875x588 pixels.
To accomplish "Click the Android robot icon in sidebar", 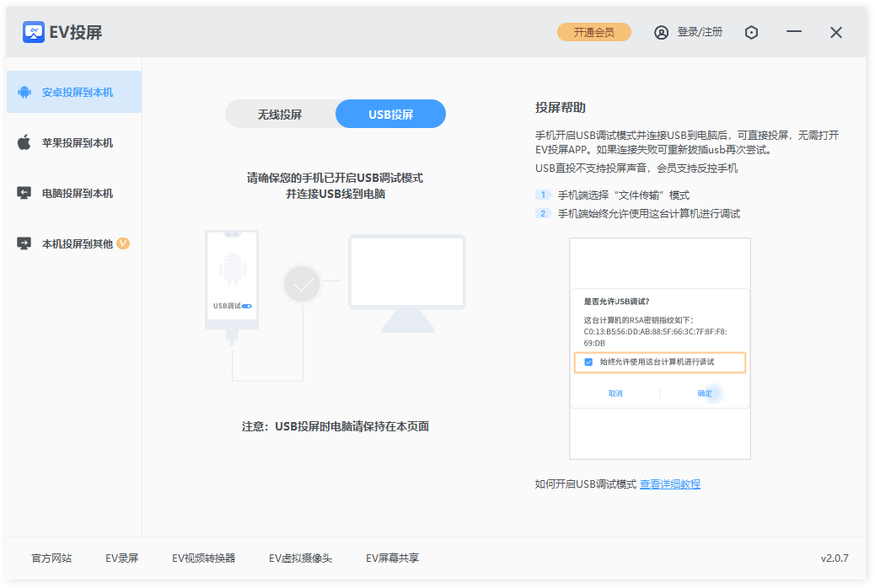I will [x=24, y=92].
